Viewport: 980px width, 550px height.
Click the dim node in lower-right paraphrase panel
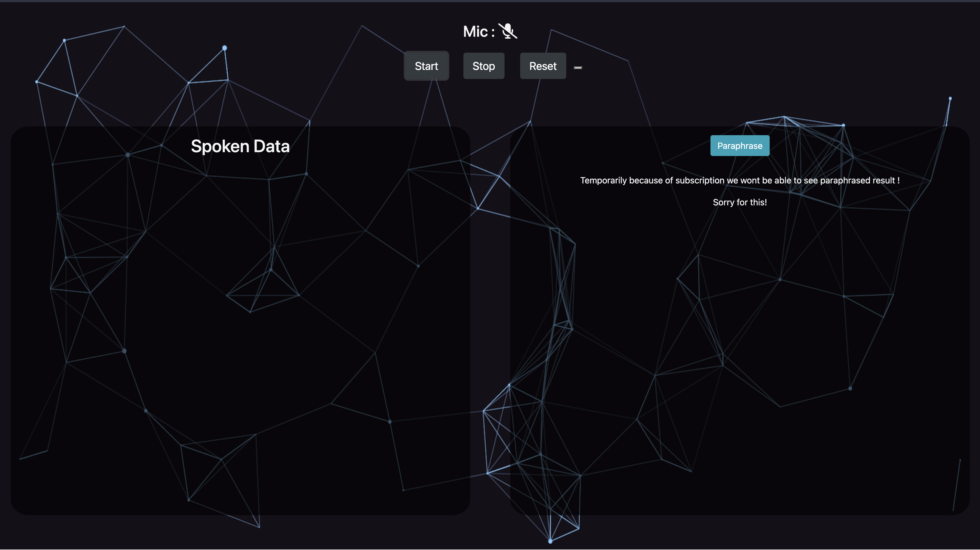850,388
